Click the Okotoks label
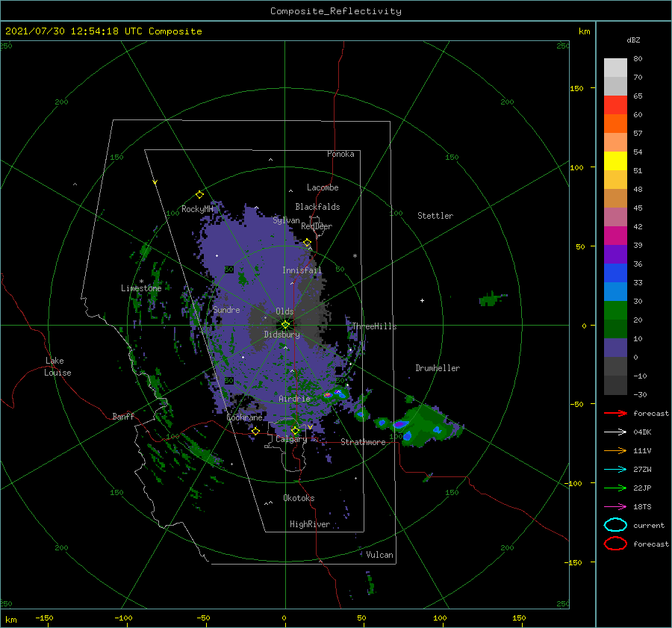Viewport: 672px width, 628px height. pyautogui.click(x=299, y=497)
